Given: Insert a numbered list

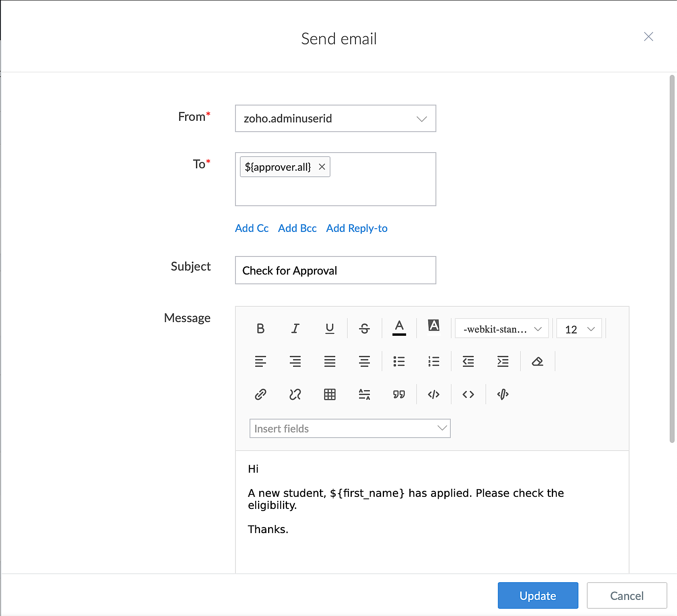Looking at the screenshot, I should tap(433, 362).
